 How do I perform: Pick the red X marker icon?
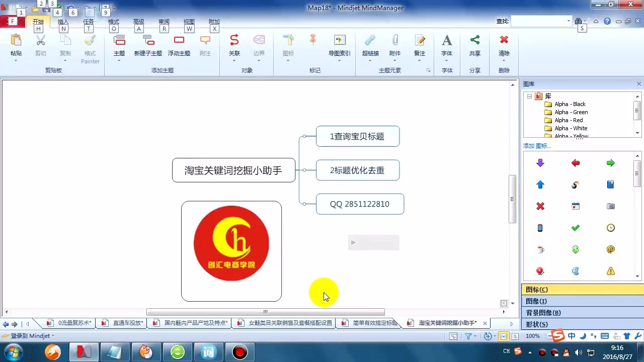click(540, 206)
